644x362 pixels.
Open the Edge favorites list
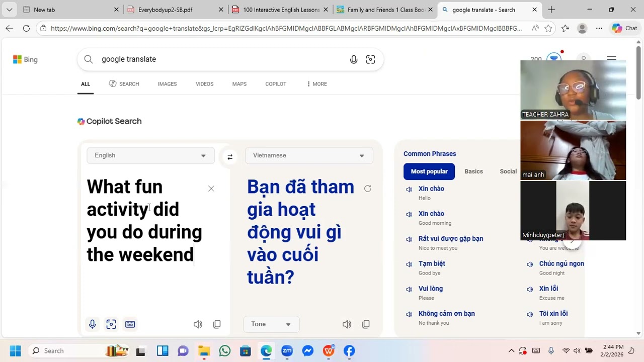pos(566,29)
